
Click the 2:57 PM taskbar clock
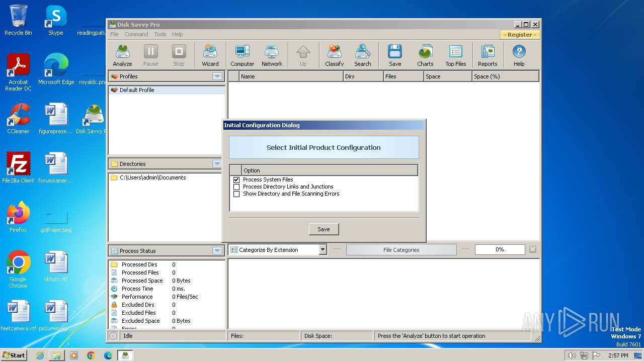click(618, 355)
